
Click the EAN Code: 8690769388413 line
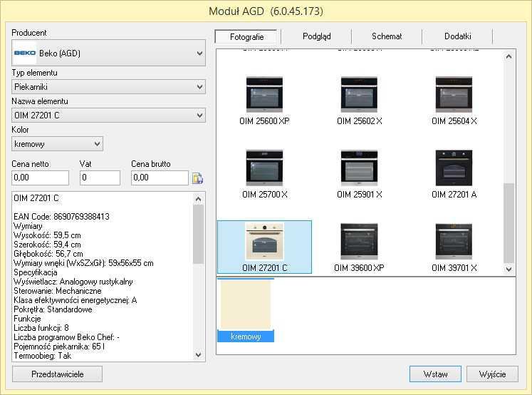point(61,216)
